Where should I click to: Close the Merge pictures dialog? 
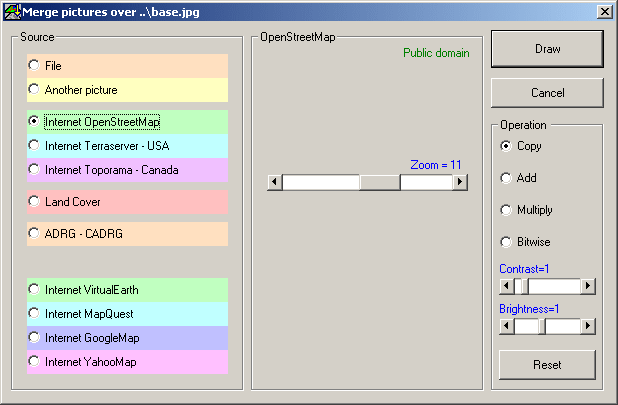[605, 12]
